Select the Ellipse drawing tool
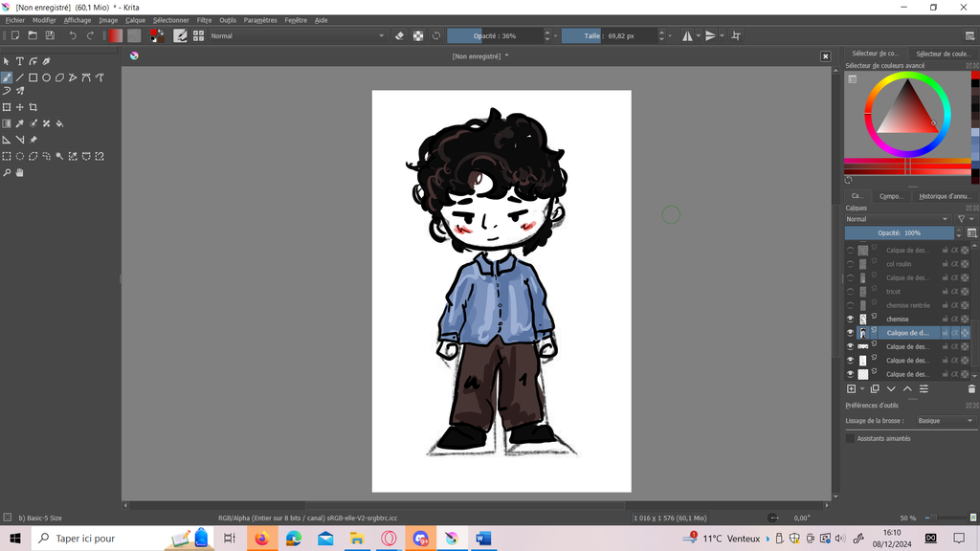The width and height of the screenshot is (980, 551). [x=46, y=77]
